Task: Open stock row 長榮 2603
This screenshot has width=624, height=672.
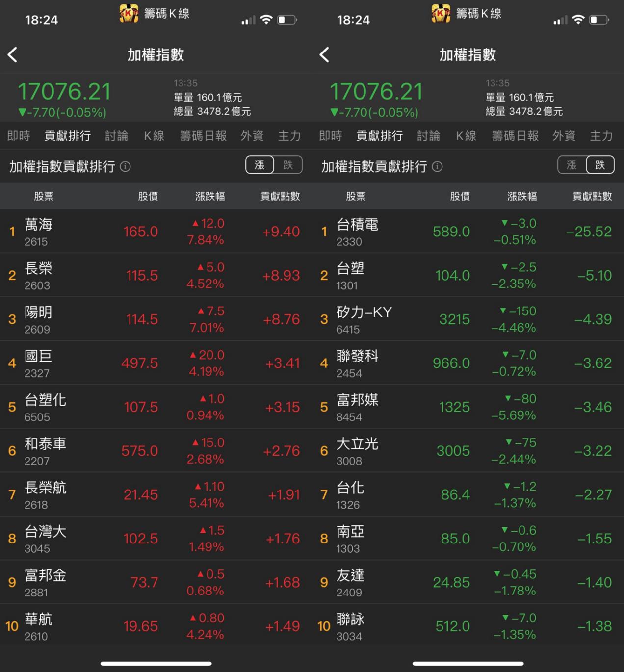Action: 156,275
